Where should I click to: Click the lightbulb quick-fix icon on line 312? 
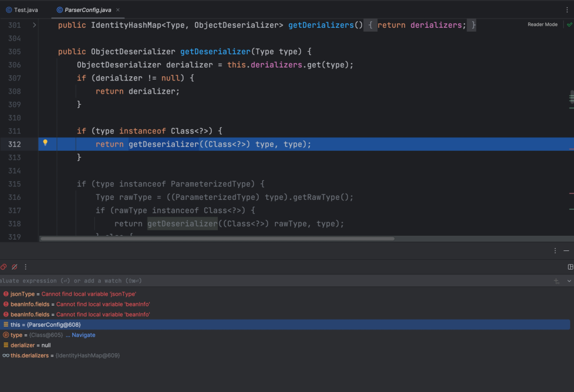coord(45,143)
